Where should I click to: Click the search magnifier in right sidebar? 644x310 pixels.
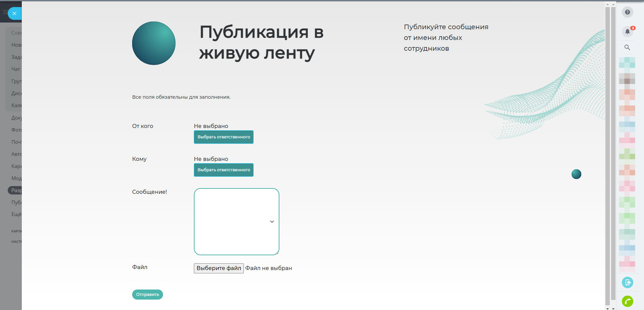(627, 47)
